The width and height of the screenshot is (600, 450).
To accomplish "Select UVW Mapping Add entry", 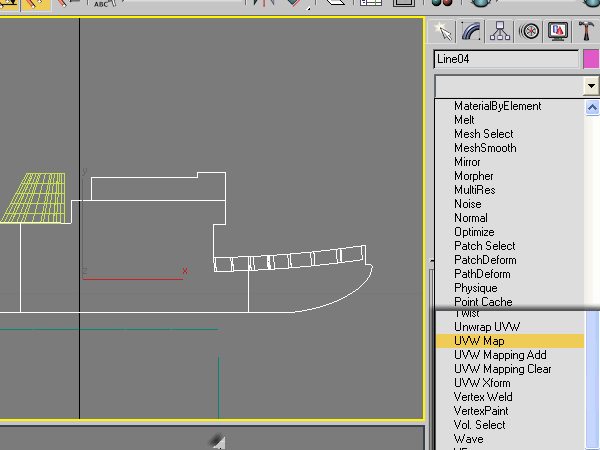I will tap(500, 355).
